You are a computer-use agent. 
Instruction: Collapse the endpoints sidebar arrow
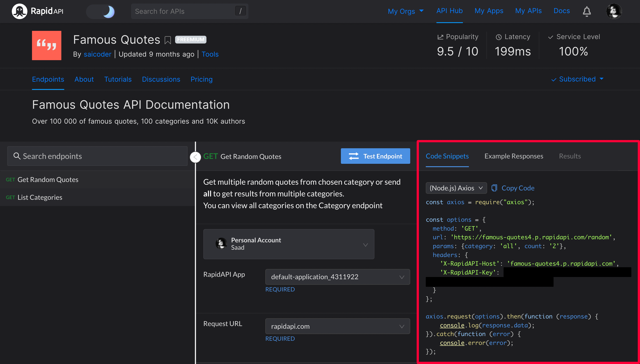(196, 157)
